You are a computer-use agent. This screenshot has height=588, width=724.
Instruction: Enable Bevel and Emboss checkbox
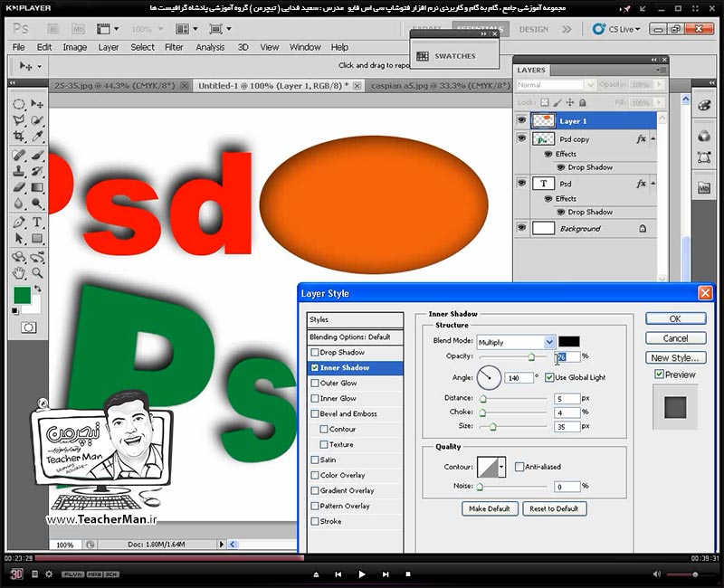tap(315, 413)
